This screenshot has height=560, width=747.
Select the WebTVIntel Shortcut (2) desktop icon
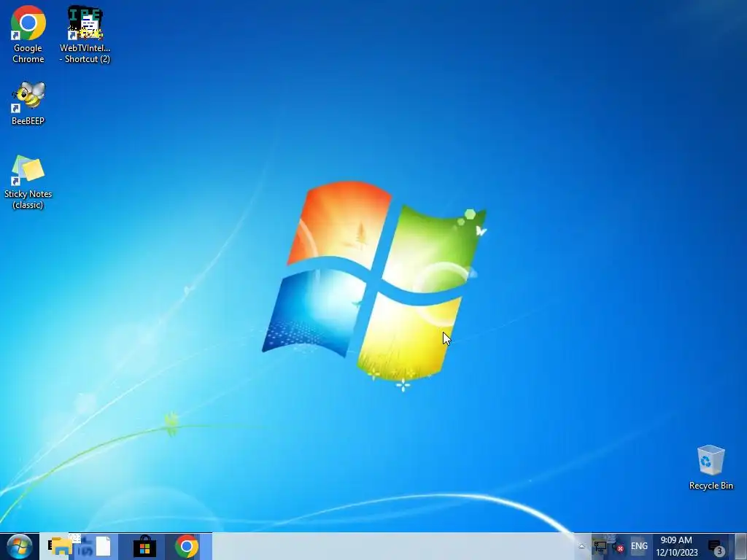pyautogui.click(x=85, y=35)
